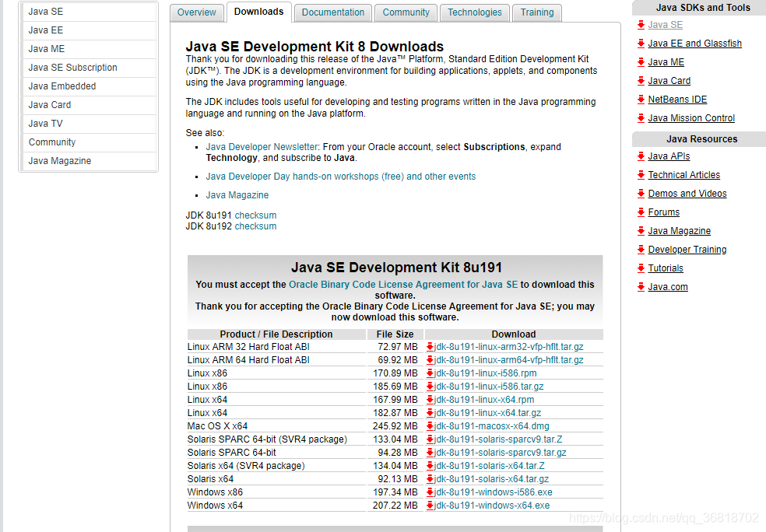The image size is (766, 532).
Task: Go to the Community tab
Action: tap(406, 12)
